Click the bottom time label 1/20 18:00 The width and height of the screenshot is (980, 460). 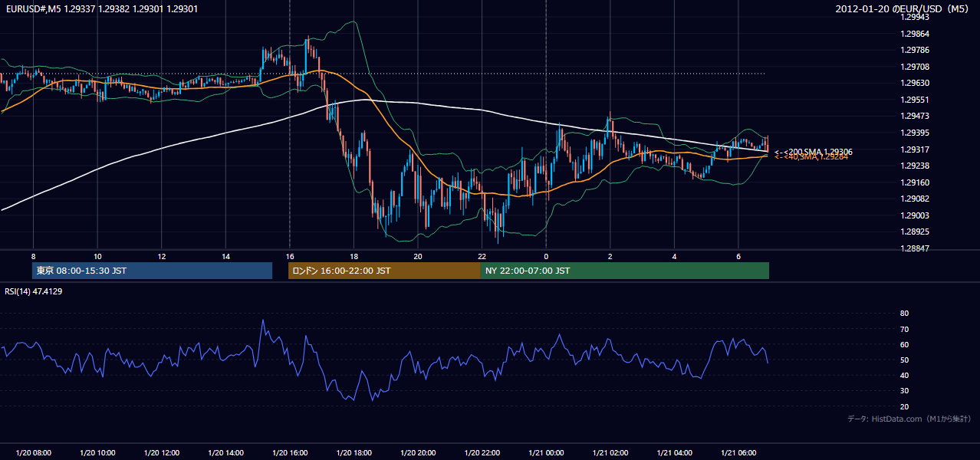354,453
